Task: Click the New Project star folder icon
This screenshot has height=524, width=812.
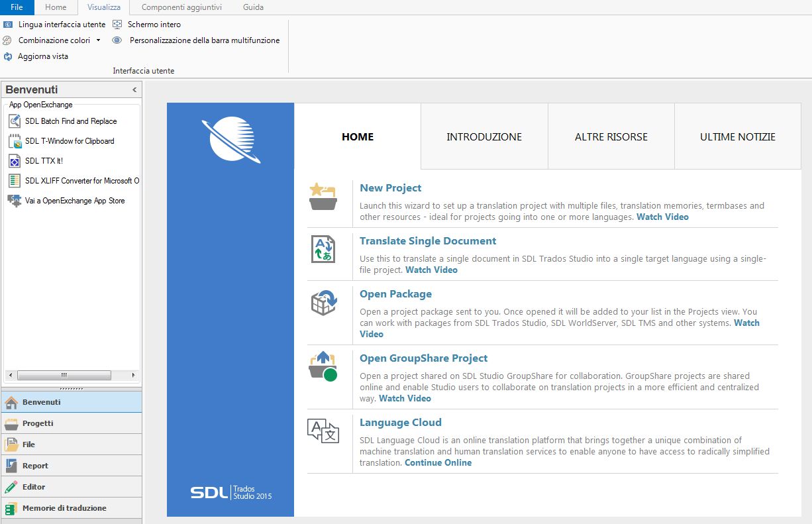Action: click(x=323, y=196)
